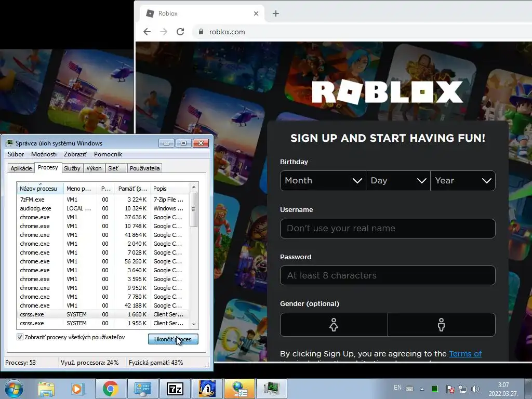The height and width of the screenshot is (399, 532).
Task: Open the Pomocník menu
Action: point(108,154)
